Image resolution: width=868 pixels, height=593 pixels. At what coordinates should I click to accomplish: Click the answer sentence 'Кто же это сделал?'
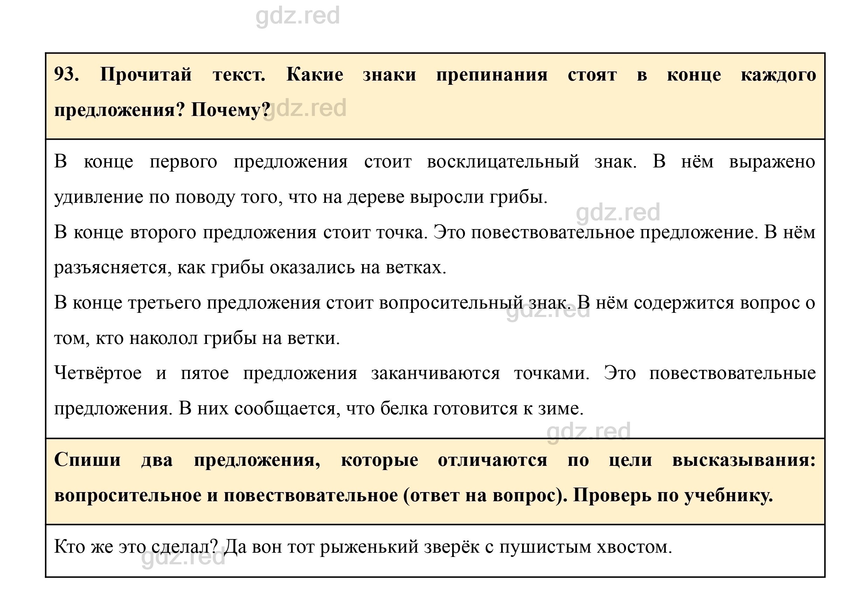(136, 547)
